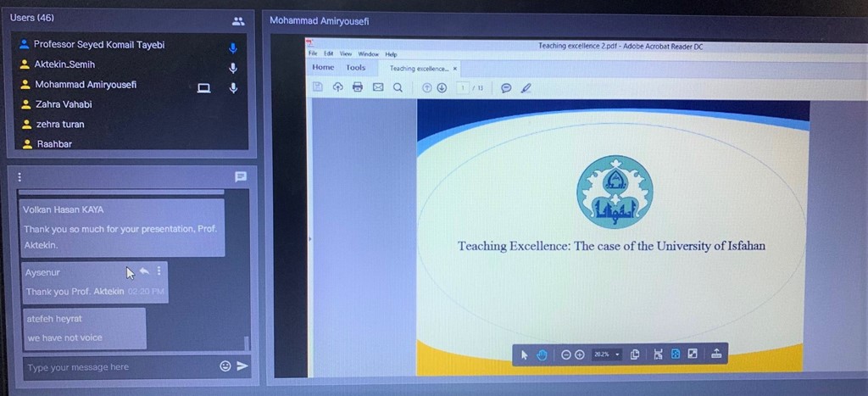Screen dimensions: 868x396
Task: Send the chat message
Action: click(242, 366)
